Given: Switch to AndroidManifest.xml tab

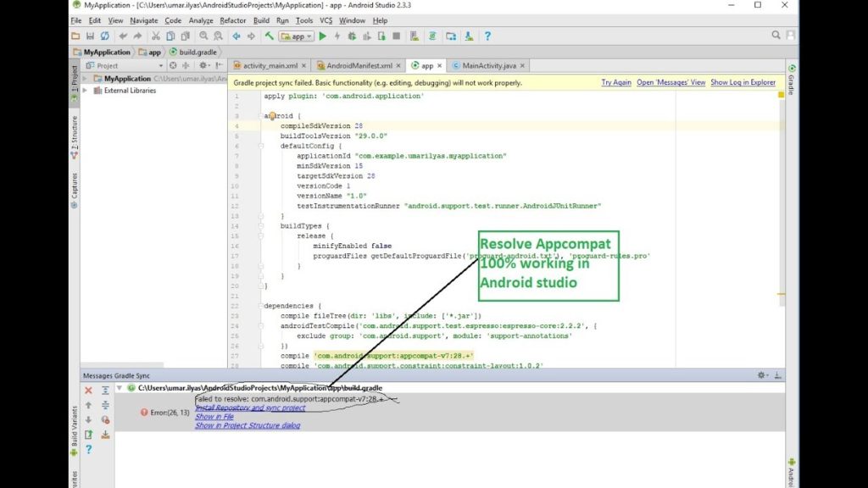Looking at the screenshot, I should coord(359,65).
